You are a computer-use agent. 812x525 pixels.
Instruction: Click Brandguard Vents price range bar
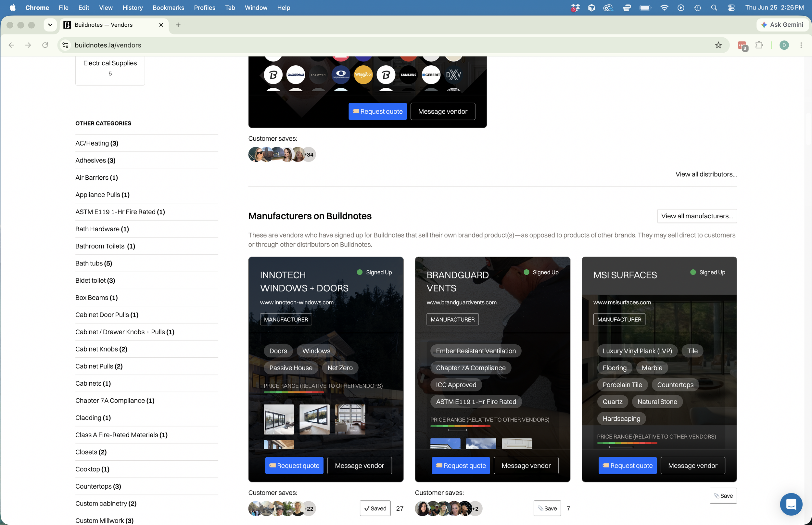[460, 427]
